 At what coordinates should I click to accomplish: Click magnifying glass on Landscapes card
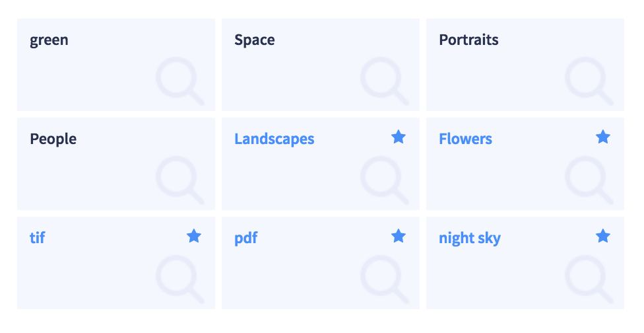tap(385, 180)
